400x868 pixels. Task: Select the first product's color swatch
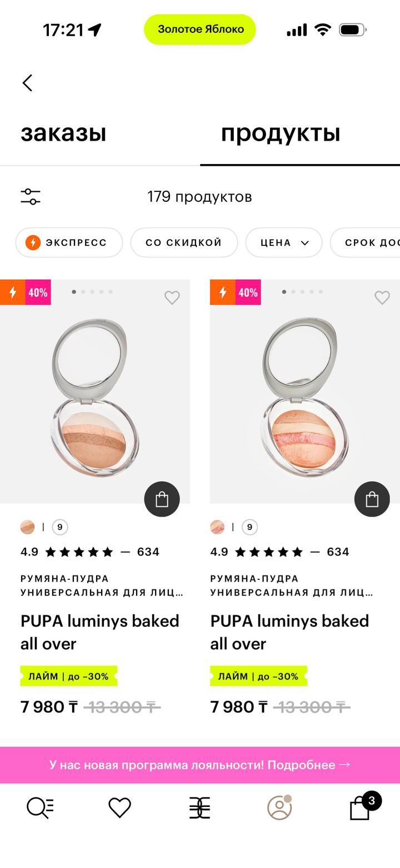tap(27, 527)
